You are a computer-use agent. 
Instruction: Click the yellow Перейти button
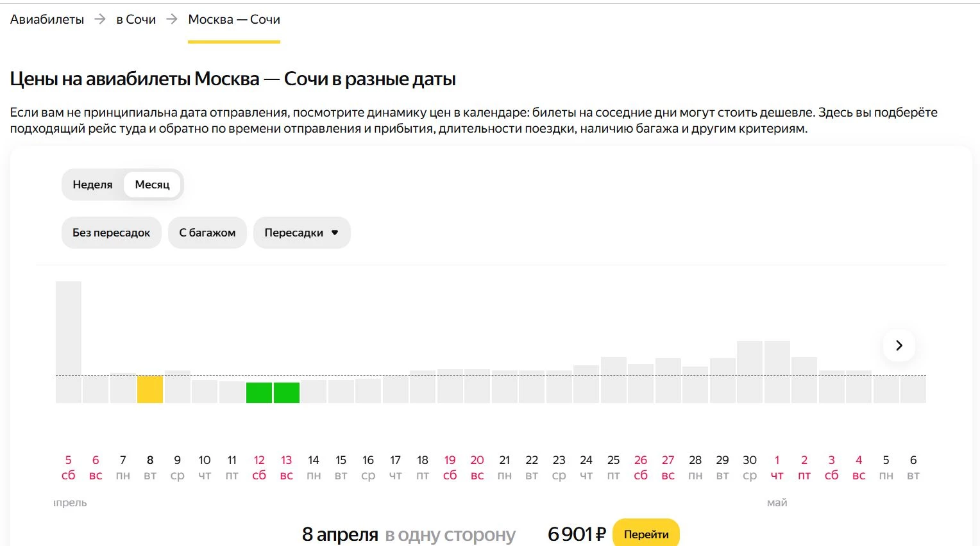[x=646, y=534]
